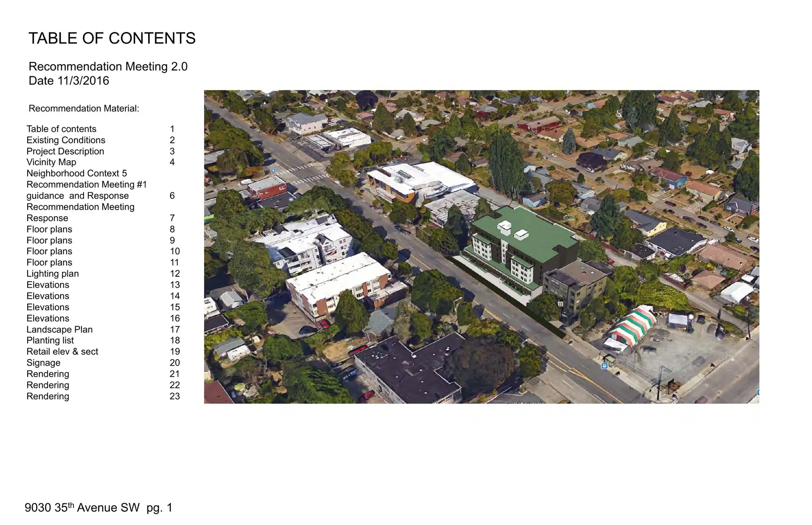This screenshot has height=525, width=812.
Task: Select the 'Recommendation Meeting 2.0' subtitle
Action: (x=108, y=67)
